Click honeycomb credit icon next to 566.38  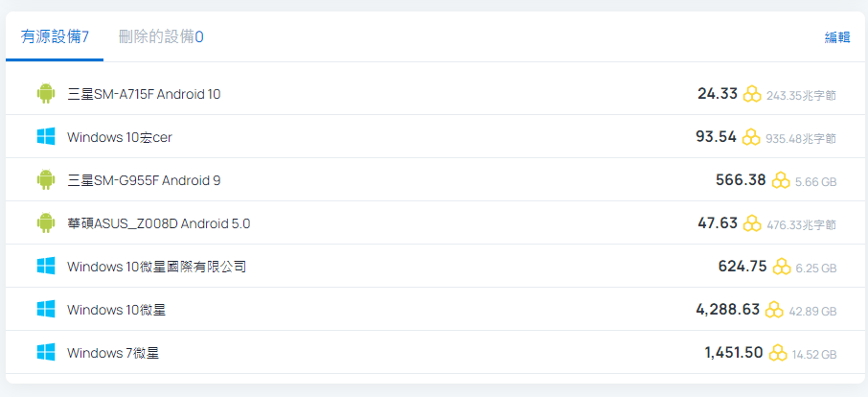(x=781, y=180)
